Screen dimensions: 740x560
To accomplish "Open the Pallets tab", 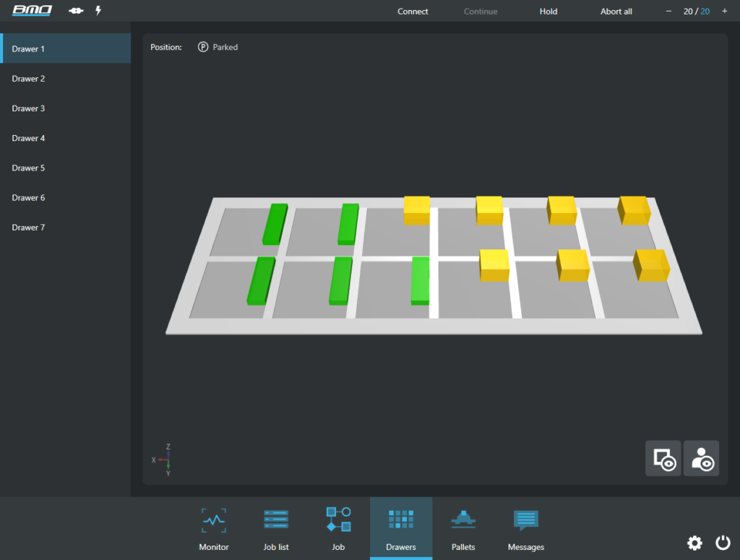I will point(463,529).
